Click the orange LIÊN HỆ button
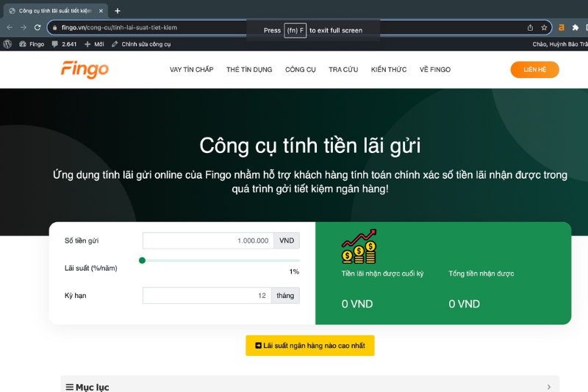 (535, 69)
